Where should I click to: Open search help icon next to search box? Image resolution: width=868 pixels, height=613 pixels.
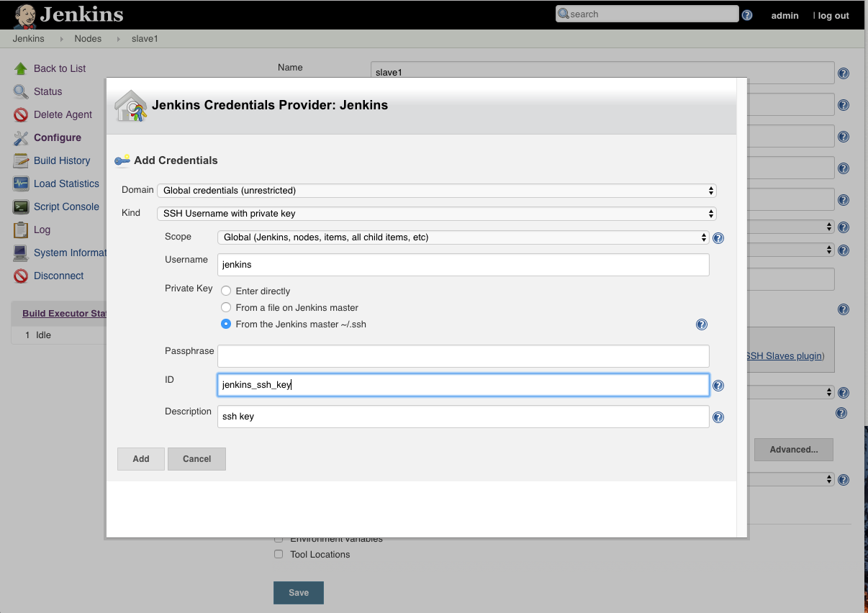(747, 15)
